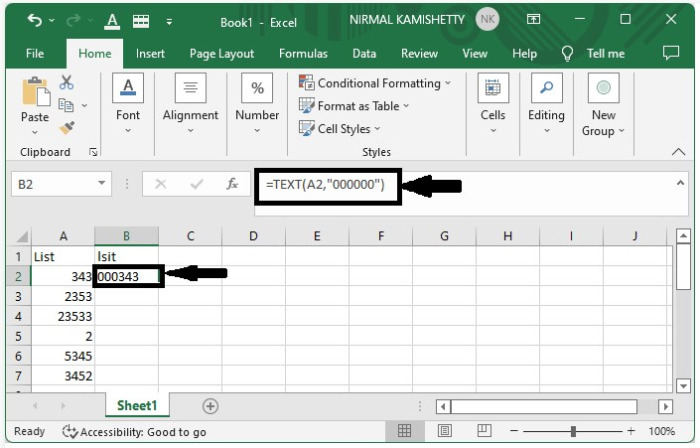This screenshot has width=700, height=448.
Task: Open the Undo history dropdown arrow
Action: point(52,21)
